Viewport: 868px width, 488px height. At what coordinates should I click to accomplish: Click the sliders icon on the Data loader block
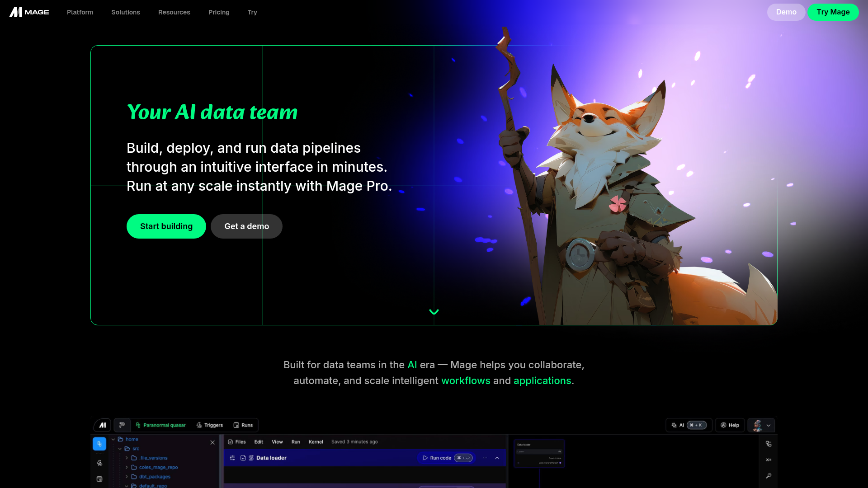pos(232,458)
